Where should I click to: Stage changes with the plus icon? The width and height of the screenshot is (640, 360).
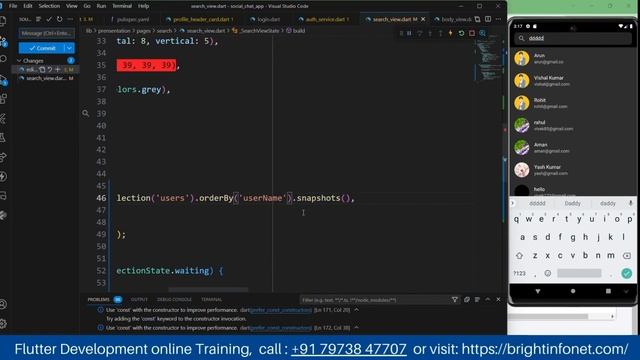(x=58, y=69)
